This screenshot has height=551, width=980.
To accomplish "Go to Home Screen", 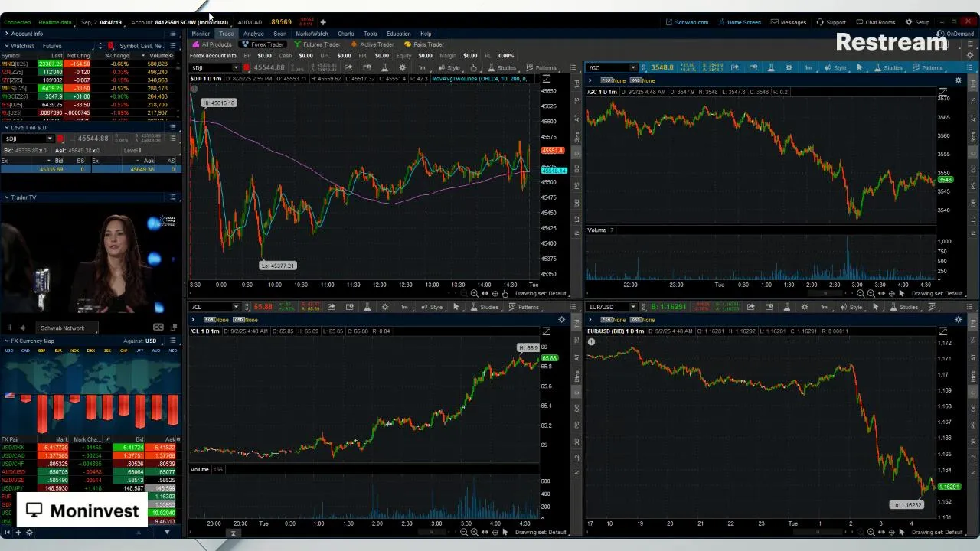I will click(739, 22).
